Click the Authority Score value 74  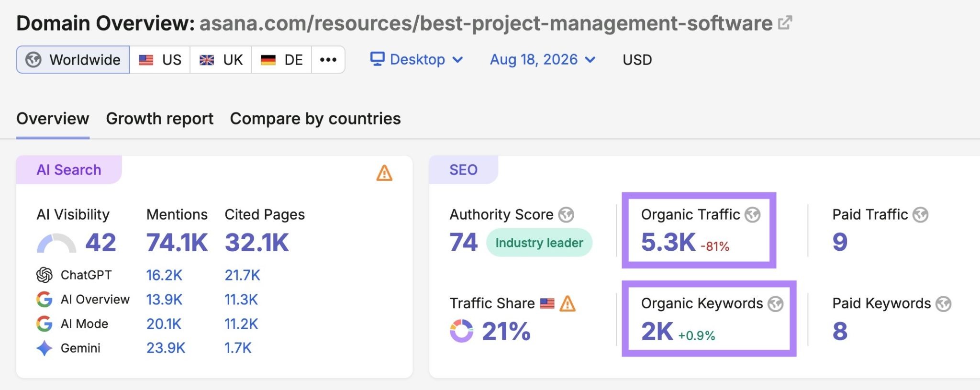pos(463,242)
